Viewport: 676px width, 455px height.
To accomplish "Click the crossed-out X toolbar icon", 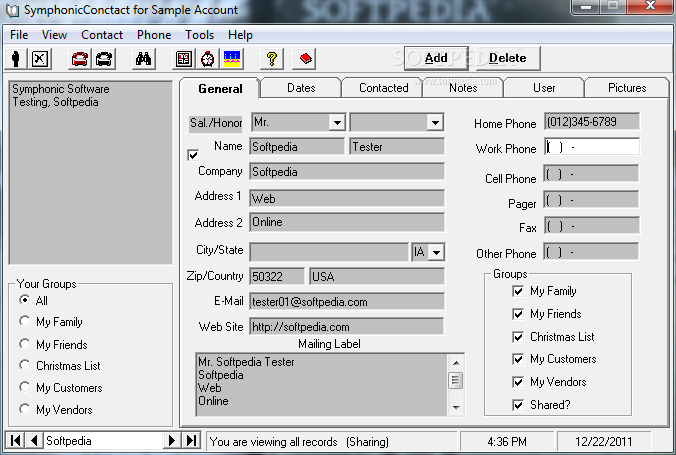I will tap(40, 59).
